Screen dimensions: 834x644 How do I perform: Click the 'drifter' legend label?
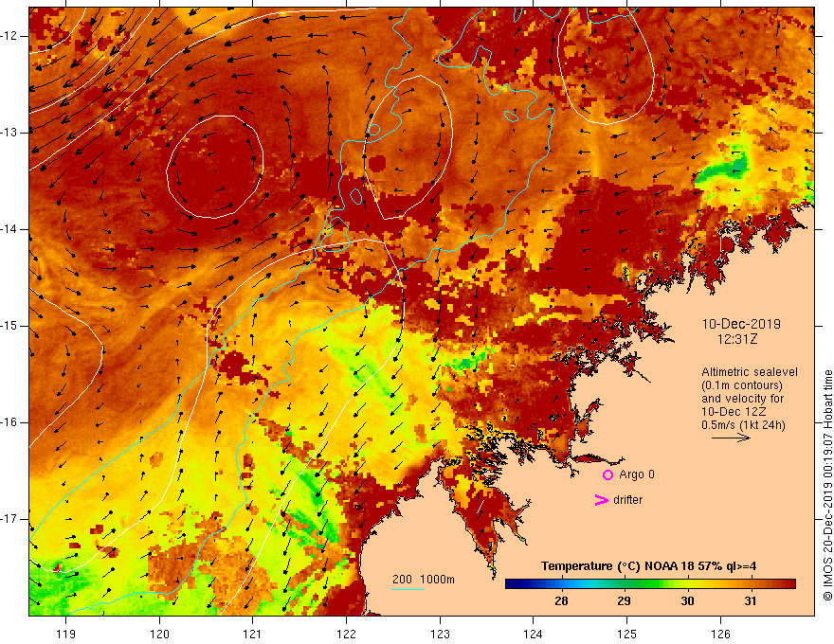627,500
